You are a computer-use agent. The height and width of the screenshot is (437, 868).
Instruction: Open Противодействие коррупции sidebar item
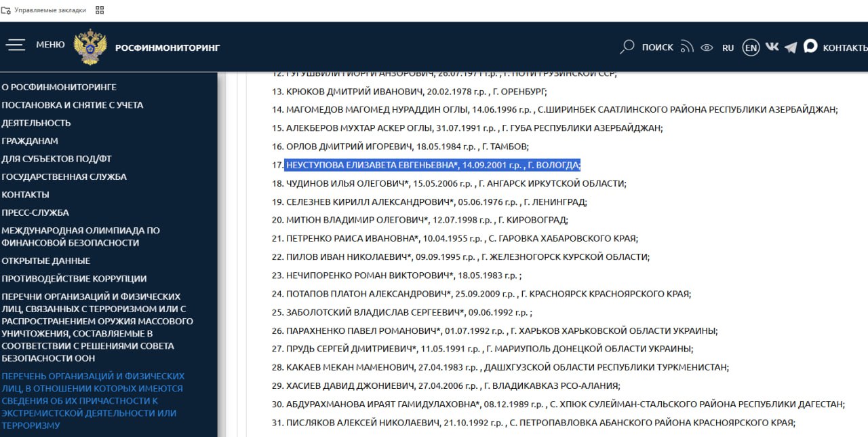74,278
